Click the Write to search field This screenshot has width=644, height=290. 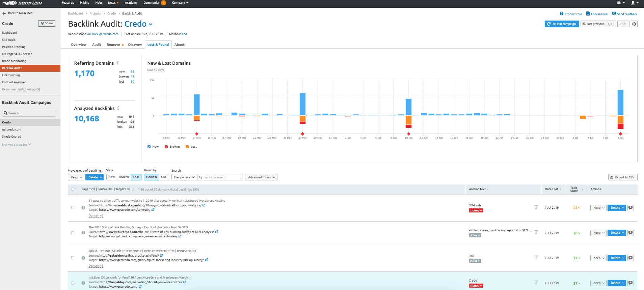(220, 177)
